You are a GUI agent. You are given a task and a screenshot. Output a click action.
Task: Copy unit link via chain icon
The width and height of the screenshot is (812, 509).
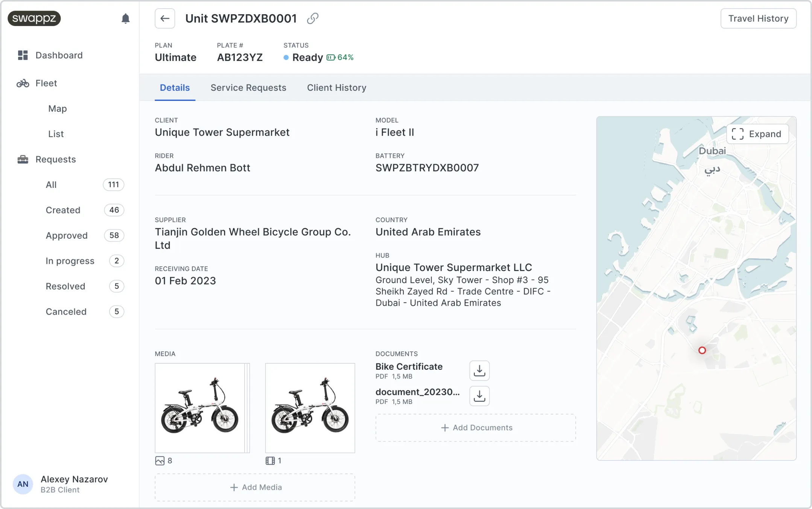pos(313,18)
